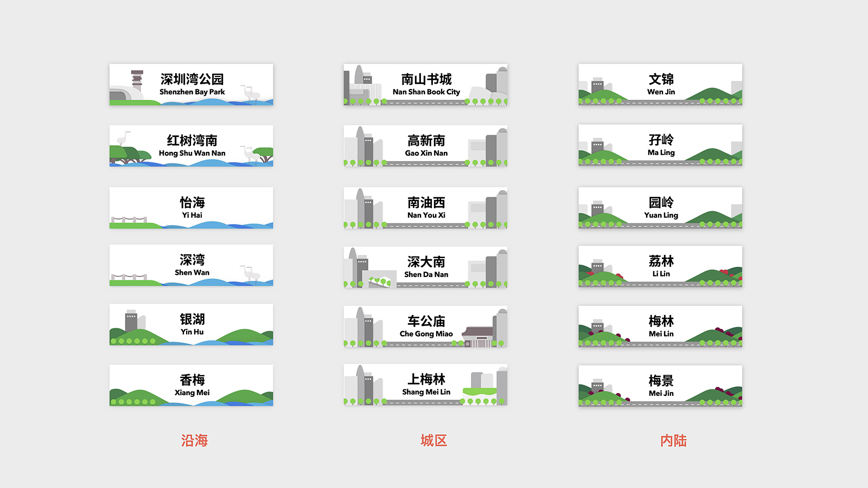Click the 沿海 category label
The width and height of the screenshot is (868, 488).
[x=194, y=440]
